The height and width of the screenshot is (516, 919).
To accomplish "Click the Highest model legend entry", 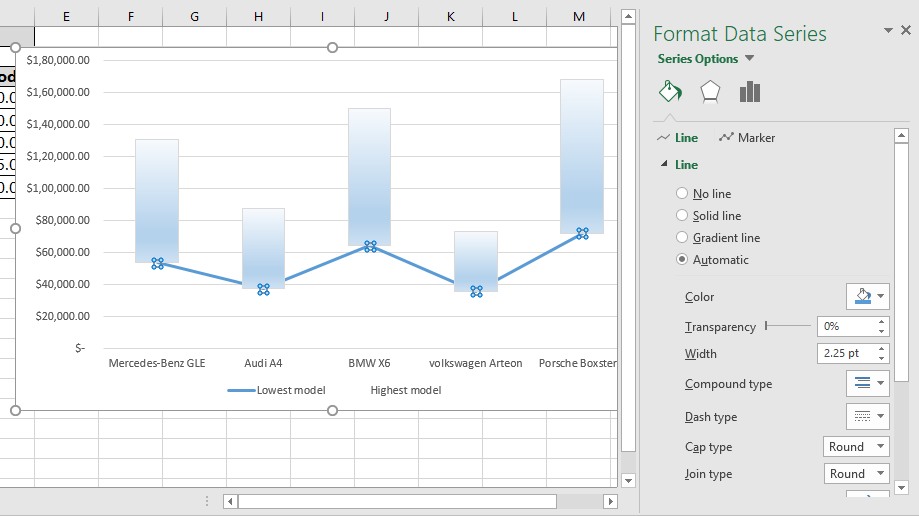I will [x=406, y=390].
